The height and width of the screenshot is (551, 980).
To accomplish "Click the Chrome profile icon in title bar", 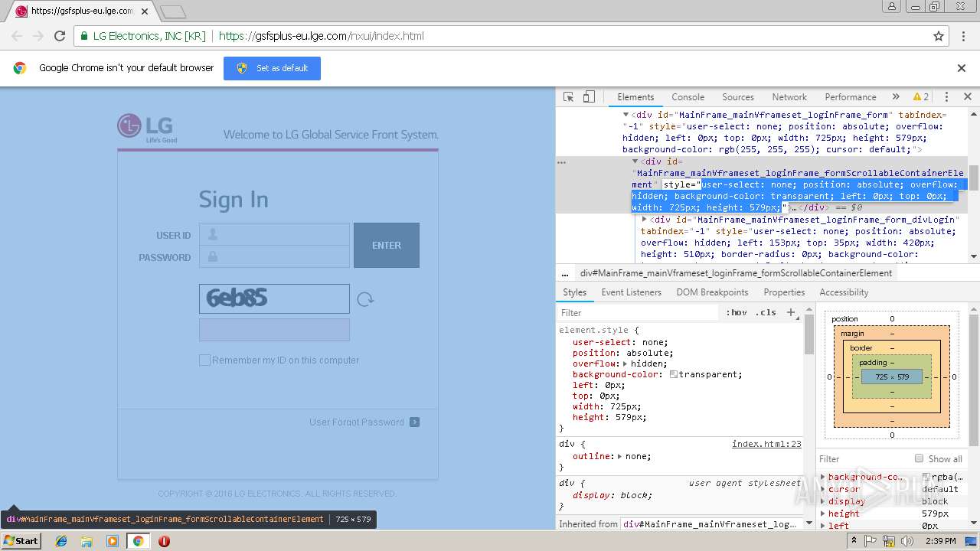I will click(x=891, y=7).
